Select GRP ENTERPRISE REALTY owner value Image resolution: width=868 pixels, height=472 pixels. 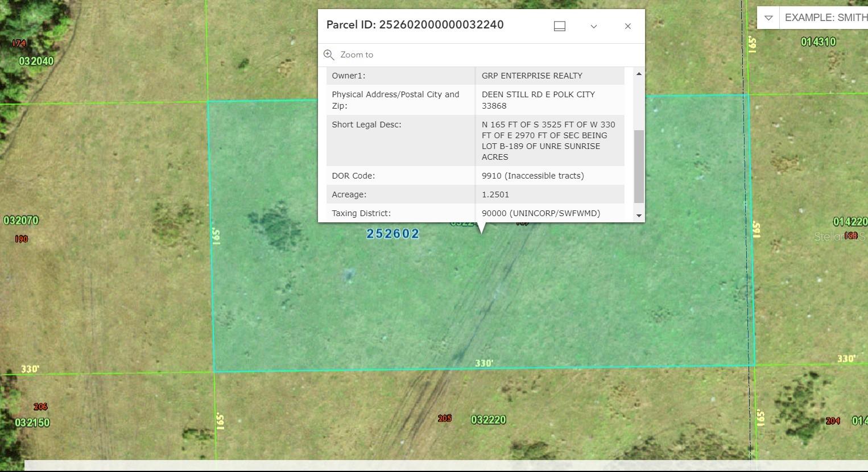click(x=532, y=76)
